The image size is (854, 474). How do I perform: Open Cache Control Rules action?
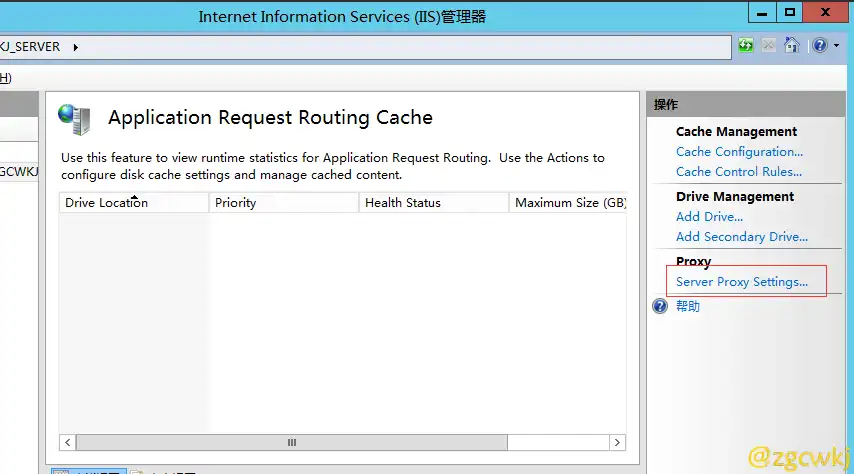coord(739,172)
